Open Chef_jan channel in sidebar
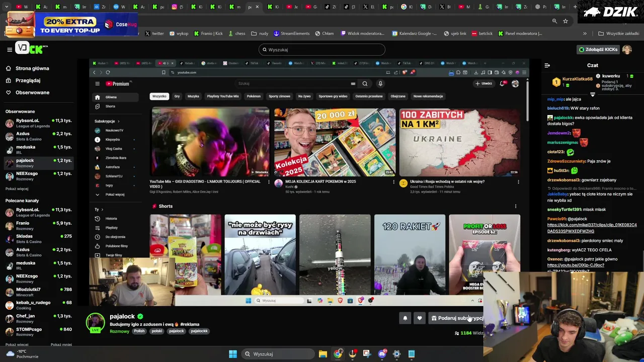This screenshot has width=644, height=362. (38, 318)
